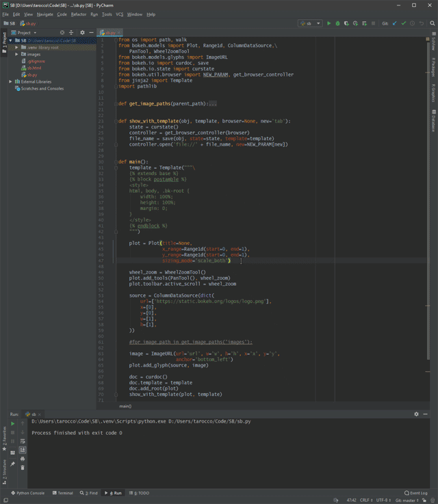Toggle scroll to end in Run console
The width and height of the screenshot is (438, 504).
pos(23,450)
